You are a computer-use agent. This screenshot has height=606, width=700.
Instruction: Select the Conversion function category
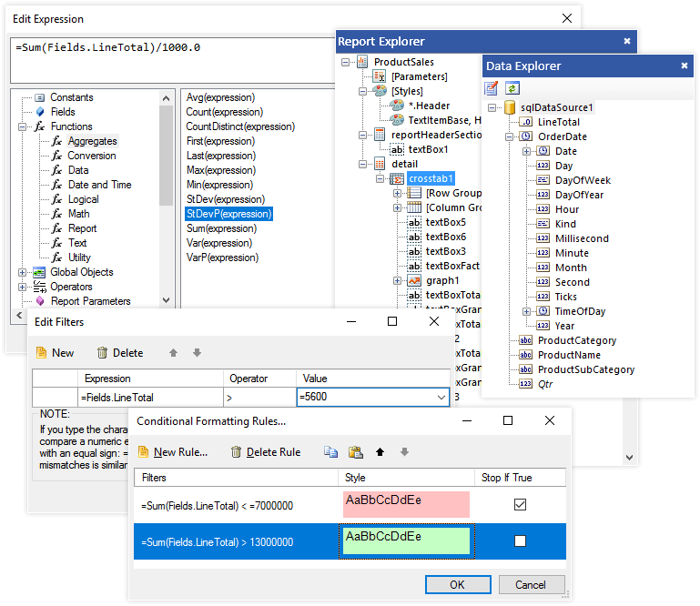click(92, 156)
